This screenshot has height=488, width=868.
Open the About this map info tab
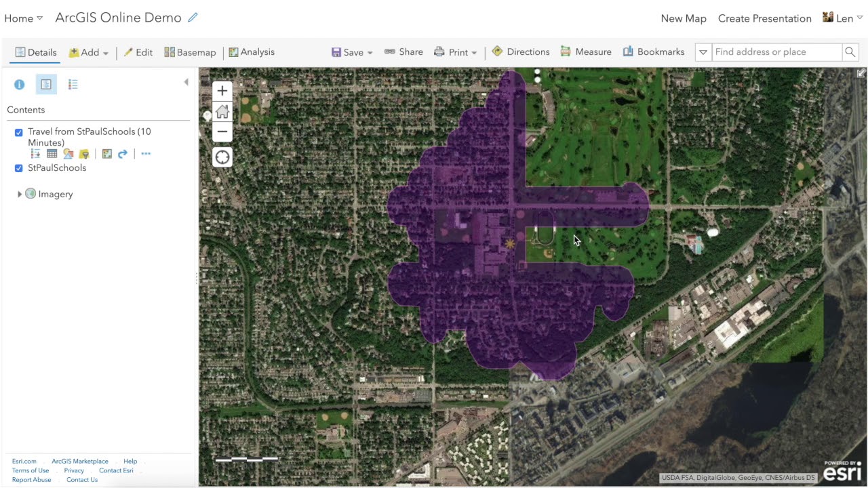click(19, 85)
